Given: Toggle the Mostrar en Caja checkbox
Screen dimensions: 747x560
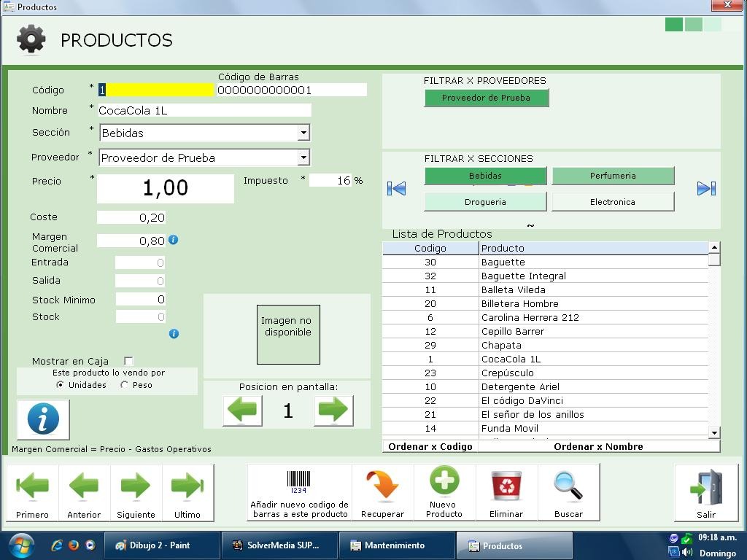Looking at the screenshot, I should (x=128, y=361).
